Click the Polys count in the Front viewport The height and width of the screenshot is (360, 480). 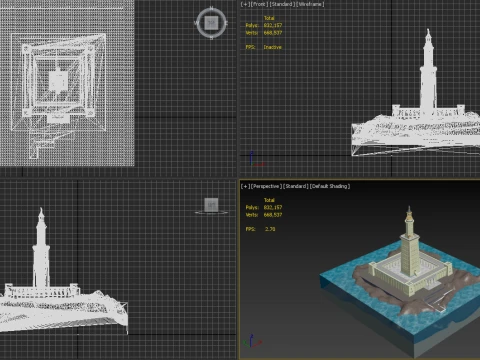[273, 25]
